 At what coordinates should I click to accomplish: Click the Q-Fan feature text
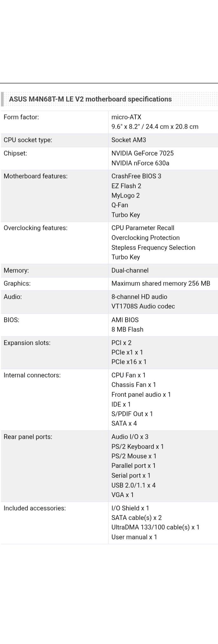(x=119, y=205)
